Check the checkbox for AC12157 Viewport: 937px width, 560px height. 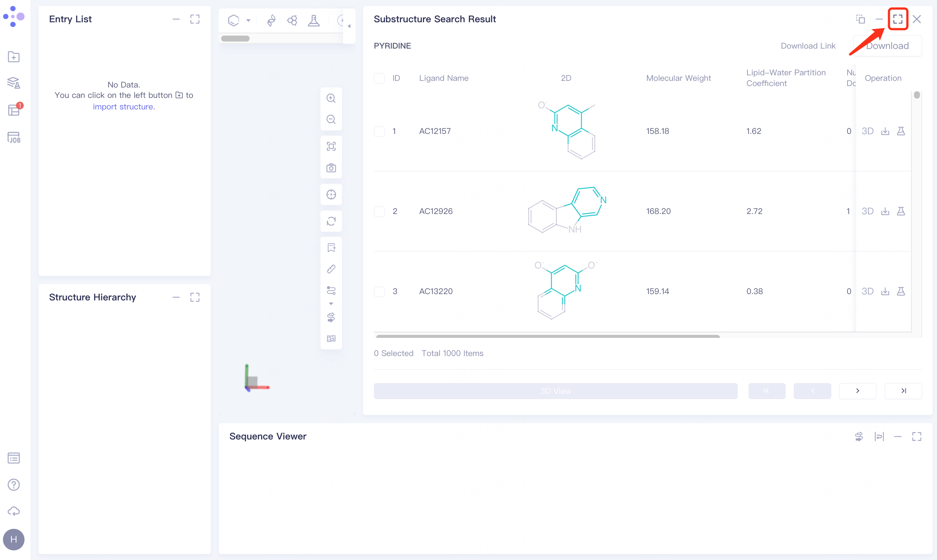tap(379, 131)
